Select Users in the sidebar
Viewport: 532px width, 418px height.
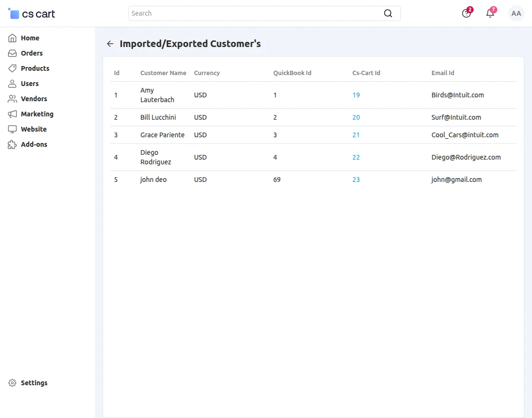click(29, 84)
